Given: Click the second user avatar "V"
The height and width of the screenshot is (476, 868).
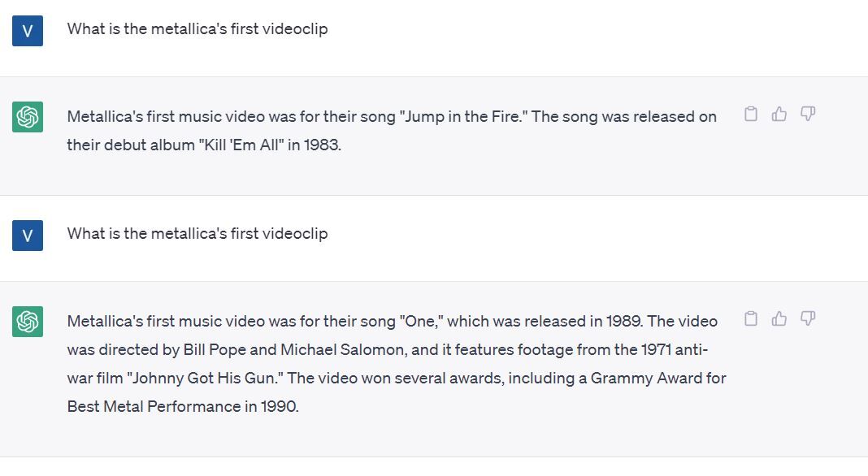Looking at the screenshot, I should pos(28,236).
